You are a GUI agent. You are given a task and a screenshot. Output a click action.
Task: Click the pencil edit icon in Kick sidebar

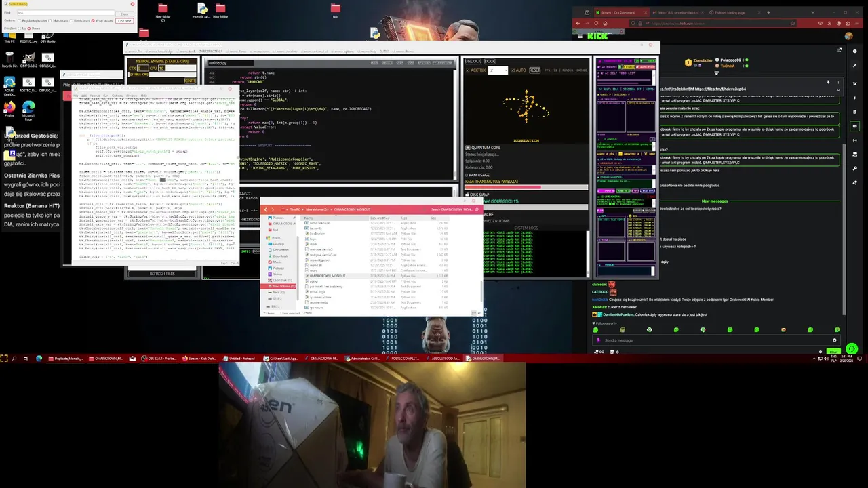(x=854, y=65)
